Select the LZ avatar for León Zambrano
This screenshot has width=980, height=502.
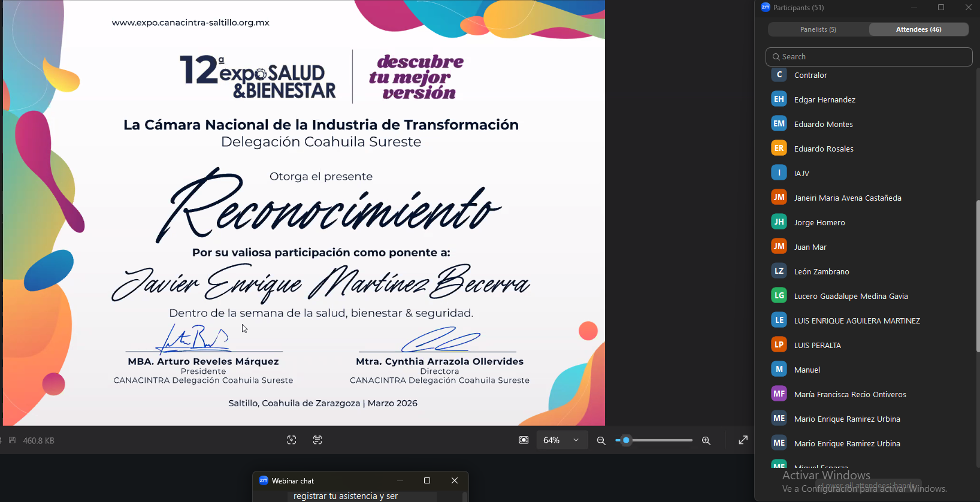click(779, 271)
